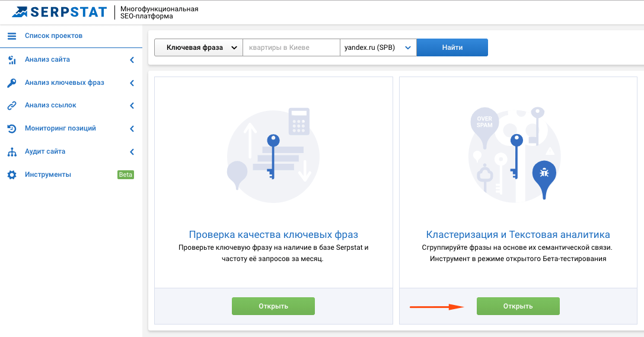Focus the квартиры в Киеве search field
This screenshot has width=644, height=337.
pyautogui.click(x=291, y=47)
